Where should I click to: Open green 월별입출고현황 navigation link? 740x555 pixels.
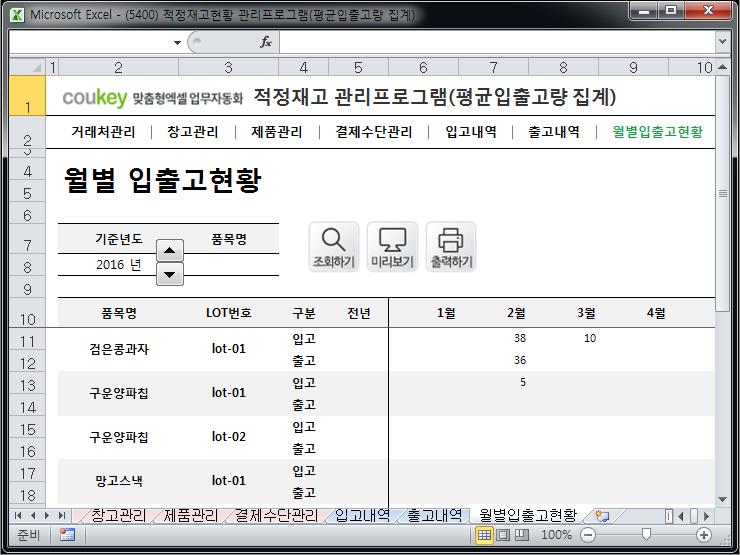click(657, 132)
